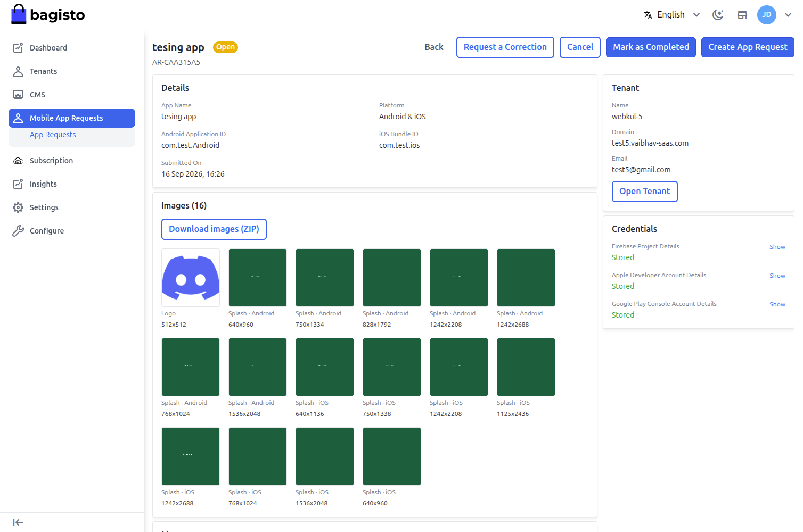Click the translate language icon
The width and height of the screenshot is (803, 532).
pyautogui.click(x=648, y=15)
